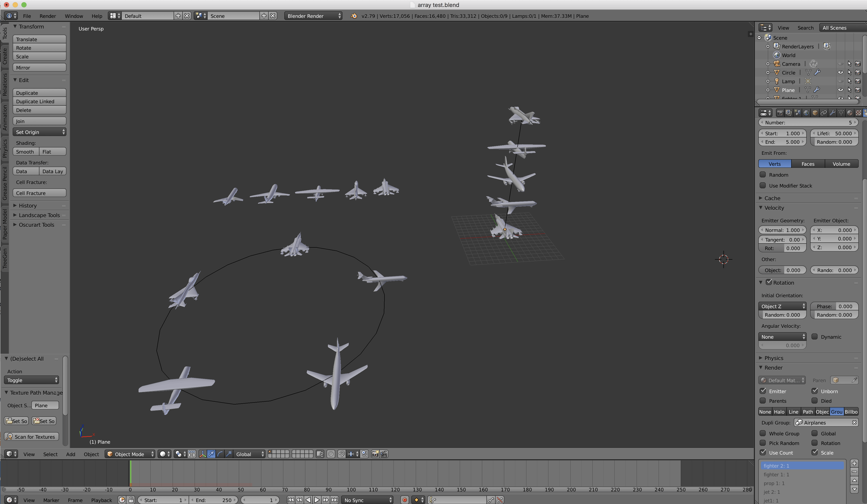Click the snap magnet icon

point(341,454)
